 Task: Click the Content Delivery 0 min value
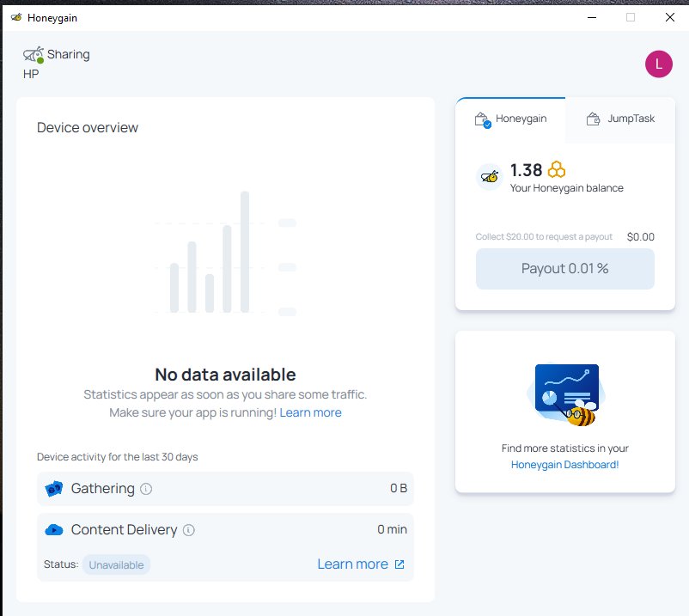(392, 529)
